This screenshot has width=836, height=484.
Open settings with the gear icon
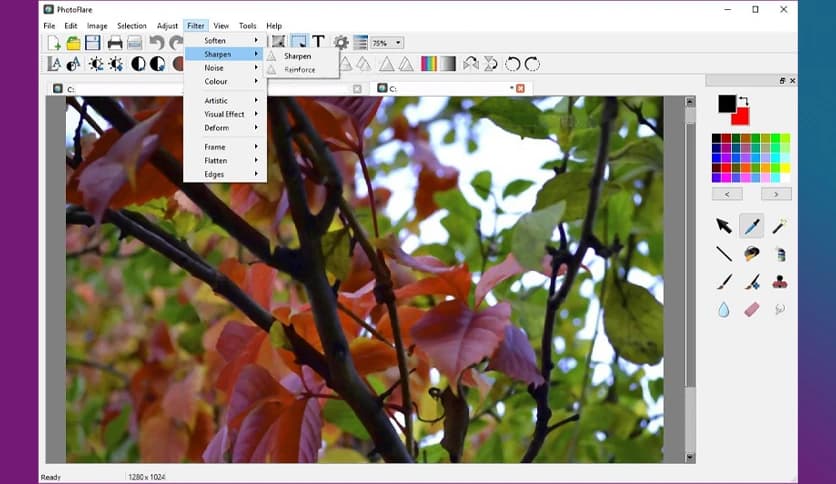pyautogui.click(x=341, y=42)
